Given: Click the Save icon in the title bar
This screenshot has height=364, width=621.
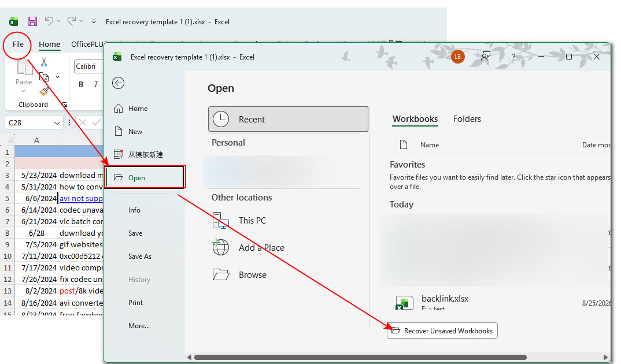Looking at the screenshot, I should (x=32, y=21).
